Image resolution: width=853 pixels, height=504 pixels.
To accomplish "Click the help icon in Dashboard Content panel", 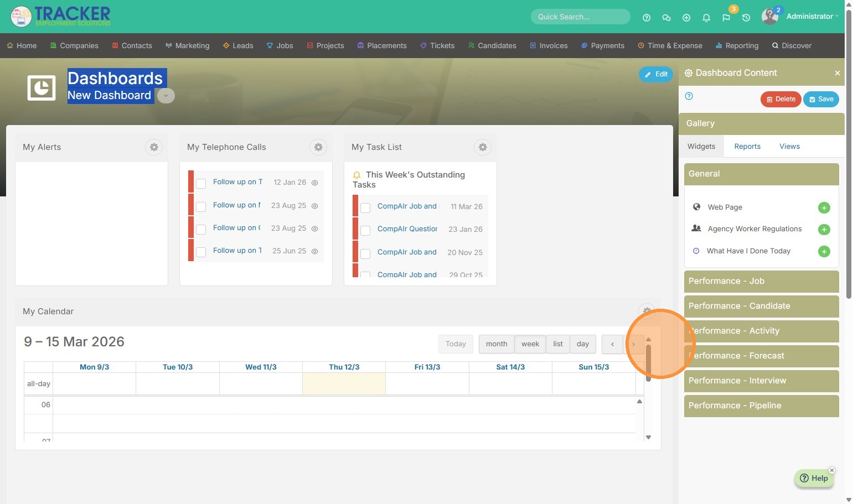I will pyautogui.click(x=689, y=96).
